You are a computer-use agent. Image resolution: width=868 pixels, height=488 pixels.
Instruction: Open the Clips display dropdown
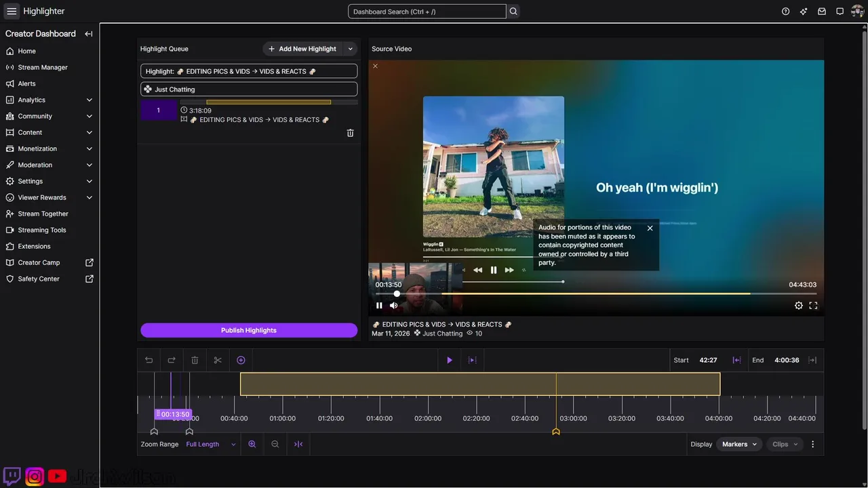[785, 444]
